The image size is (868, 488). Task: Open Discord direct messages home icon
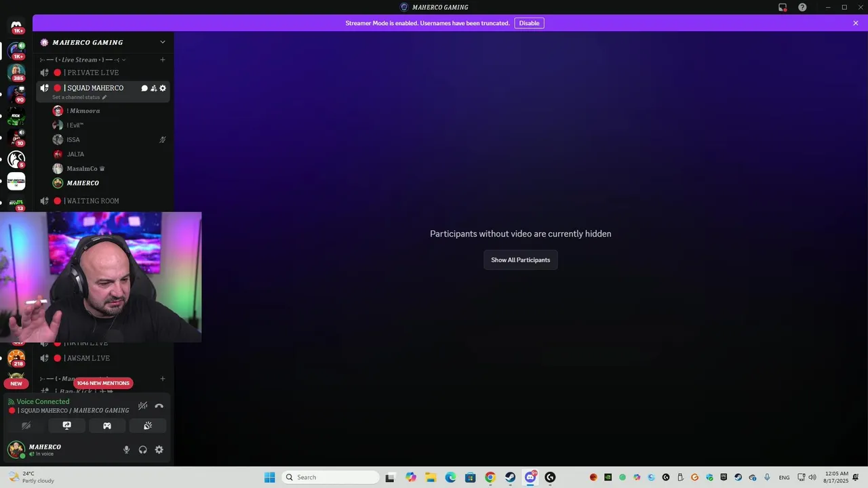coord(16,25)
